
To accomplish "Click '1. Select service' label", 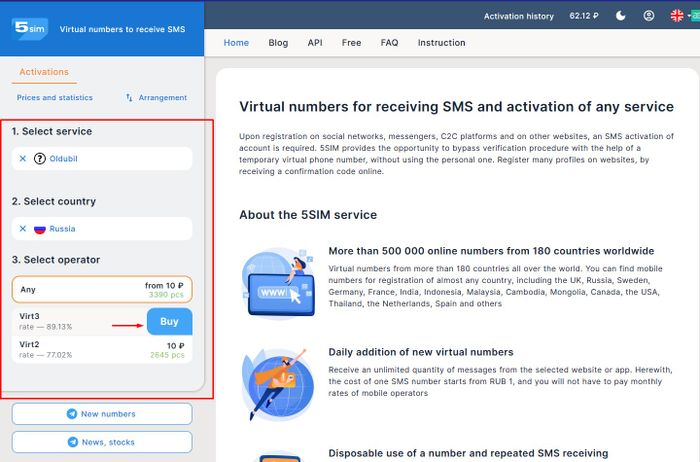I will click(x=52, y=131).
